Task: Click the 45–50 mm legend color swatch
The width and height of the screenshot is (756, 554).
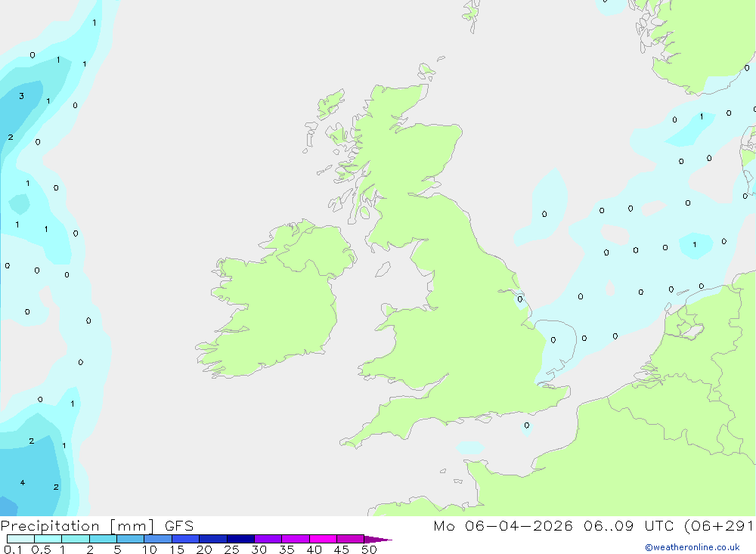Action: pyautogui.click(x=351, y=539)
